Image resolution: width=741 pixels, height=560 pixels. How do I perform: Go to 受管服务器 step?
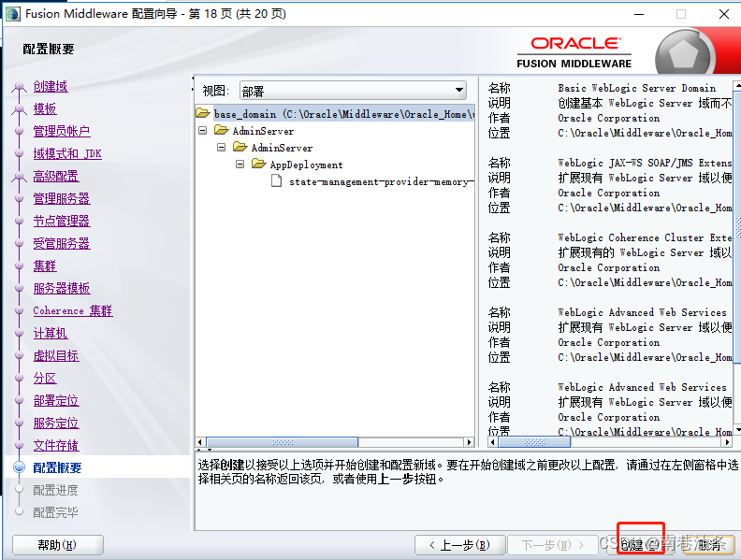point(62,244)
